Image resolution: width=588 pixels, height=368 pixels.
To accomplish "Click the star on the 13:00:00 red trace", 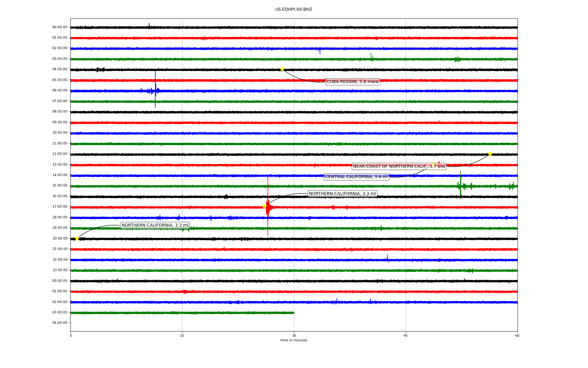I will 433,164.
